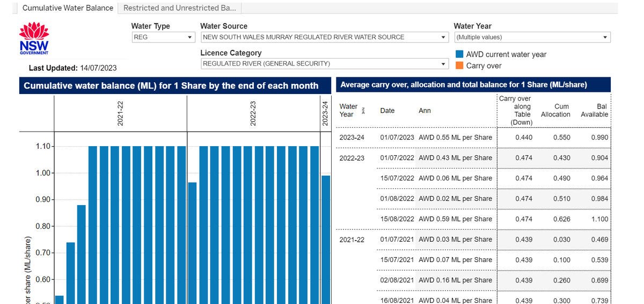Click the Date column header

(387, 111)
